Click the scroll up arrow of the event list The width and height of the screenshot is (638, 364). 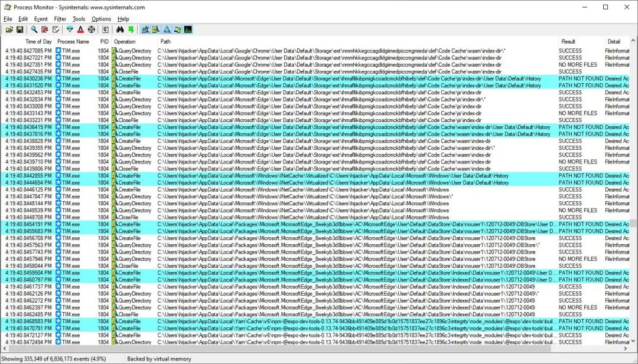633,41
